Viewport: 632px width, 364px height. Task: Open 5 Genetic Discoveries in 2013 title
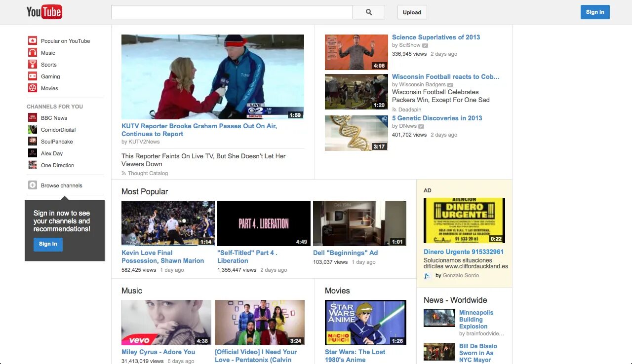pos(437,118)
